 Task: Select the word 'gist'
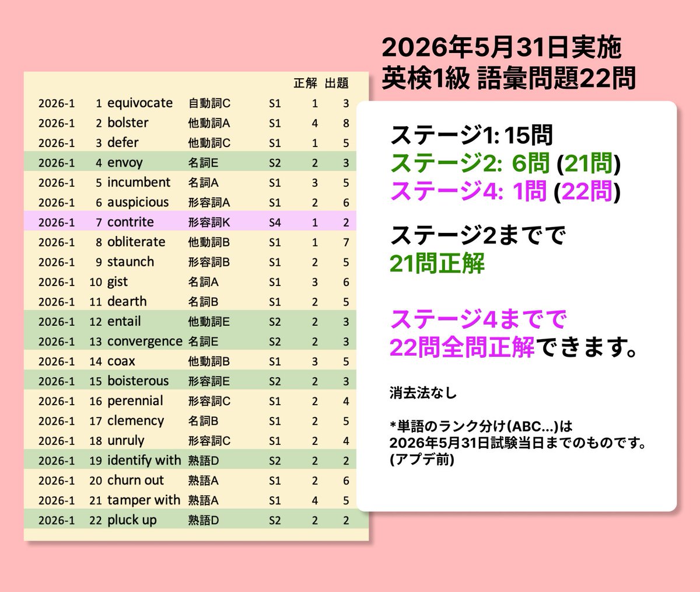tap(117, 283)
